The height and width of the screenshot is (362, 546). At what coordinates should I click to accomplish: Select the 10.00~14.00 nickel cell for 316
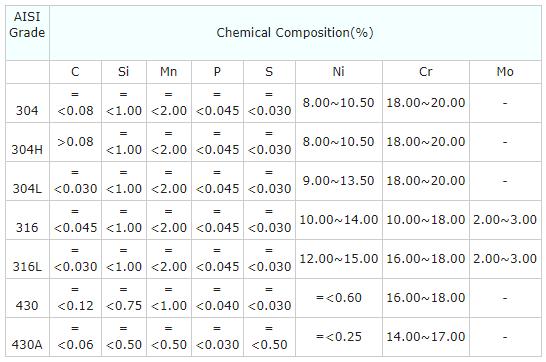click(x=338, y=220)
